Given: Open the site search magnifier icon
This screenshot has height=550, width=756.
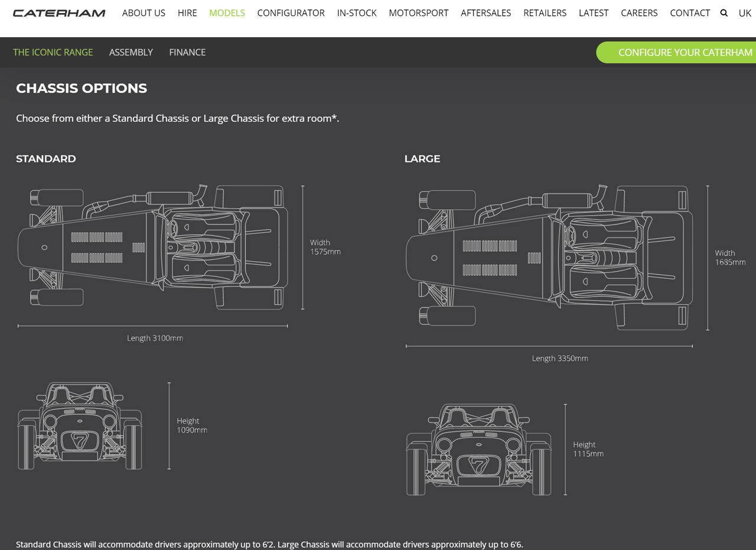Looking at the screenshot, I should click(724, 12).
